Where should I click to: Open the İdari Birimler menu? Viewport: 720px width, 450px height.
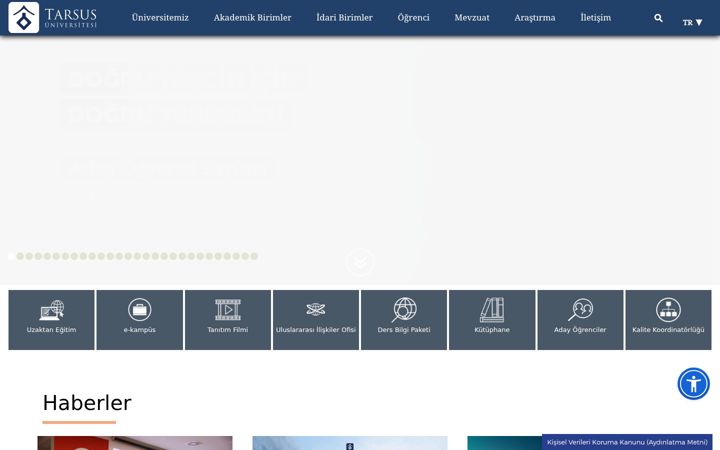pos(344,17)
